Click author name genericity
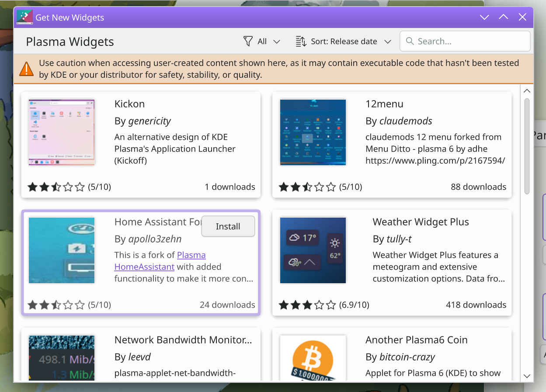 tap(150, 121)
